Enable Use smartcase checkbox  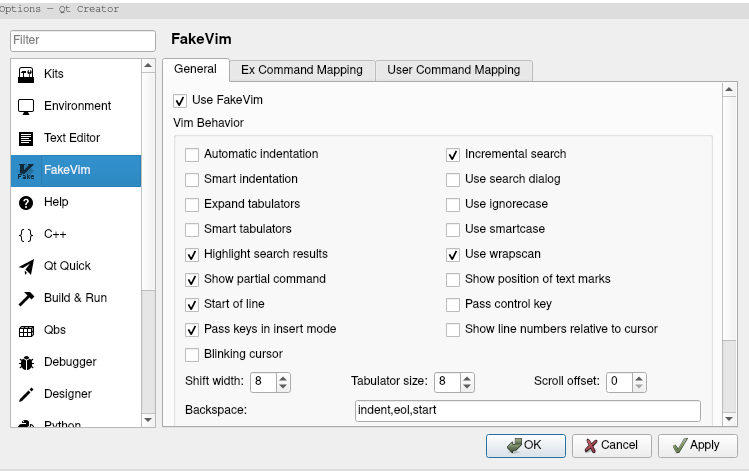pyautogui.click(x=453, y=230)
